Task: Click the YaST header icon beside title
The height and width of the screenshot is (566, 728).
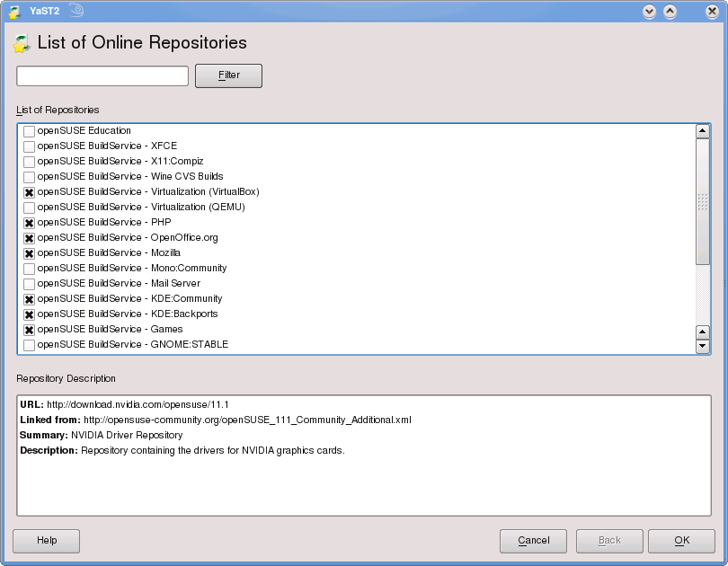Action: [22, 43]
